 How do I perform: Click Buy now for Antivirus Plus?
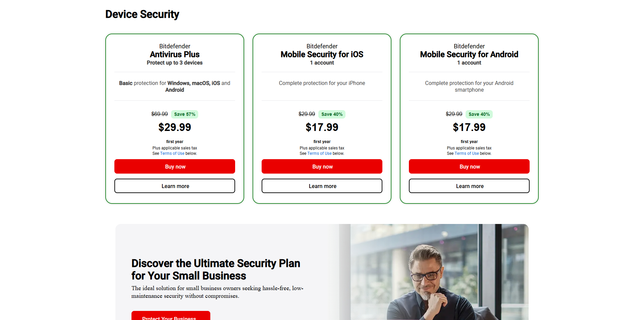tap(174, 166)
